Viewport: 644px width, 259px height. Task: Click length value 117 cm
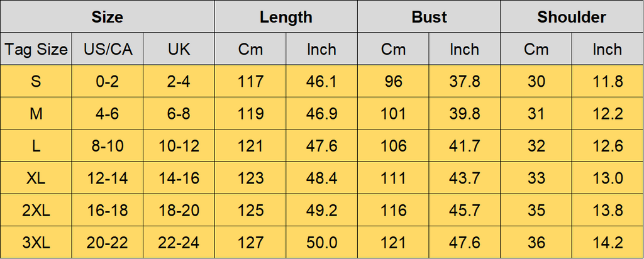click(x=250, y=81)
